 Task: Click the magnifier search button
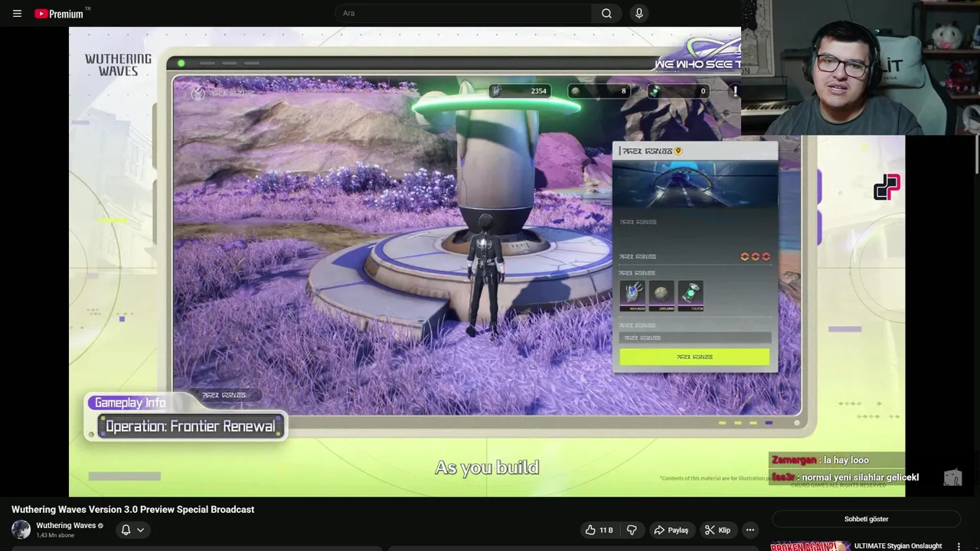606,13
